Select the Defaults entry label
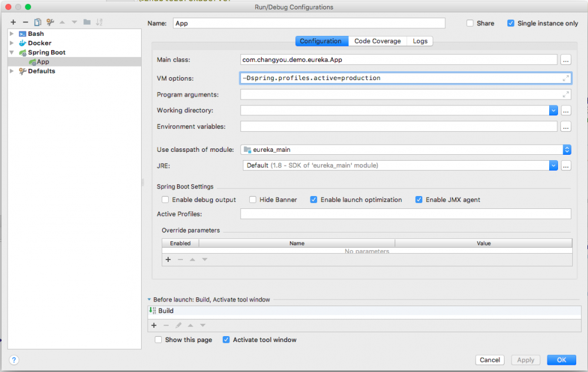 point(41,71)
